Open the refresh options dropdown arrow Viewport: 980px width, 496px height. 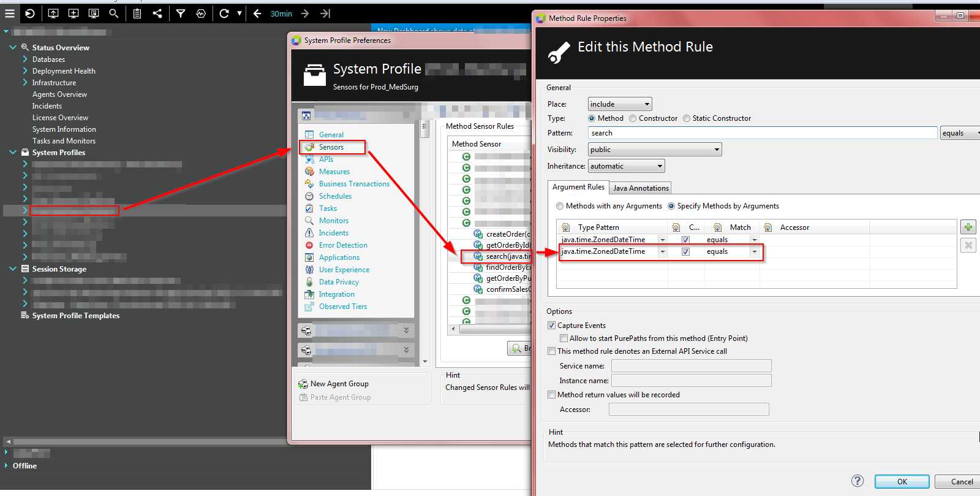(x=239, y=13)
